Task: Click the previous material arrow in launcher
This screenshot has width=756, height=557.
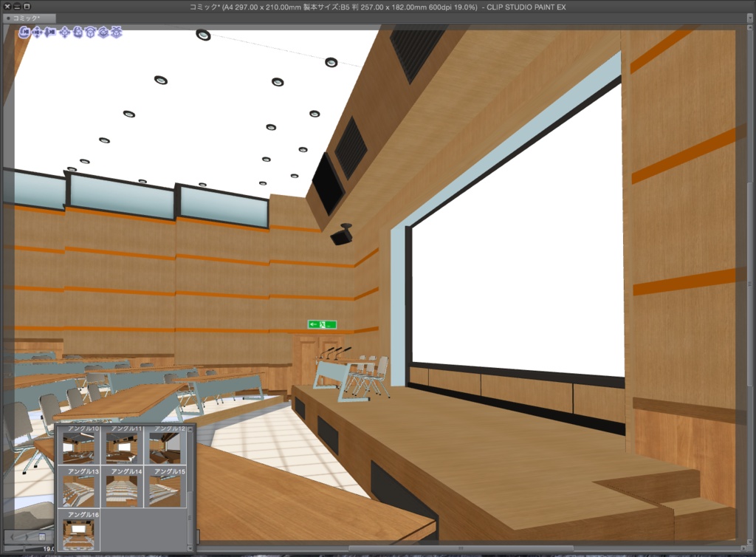Action: [x=13, y=536]
